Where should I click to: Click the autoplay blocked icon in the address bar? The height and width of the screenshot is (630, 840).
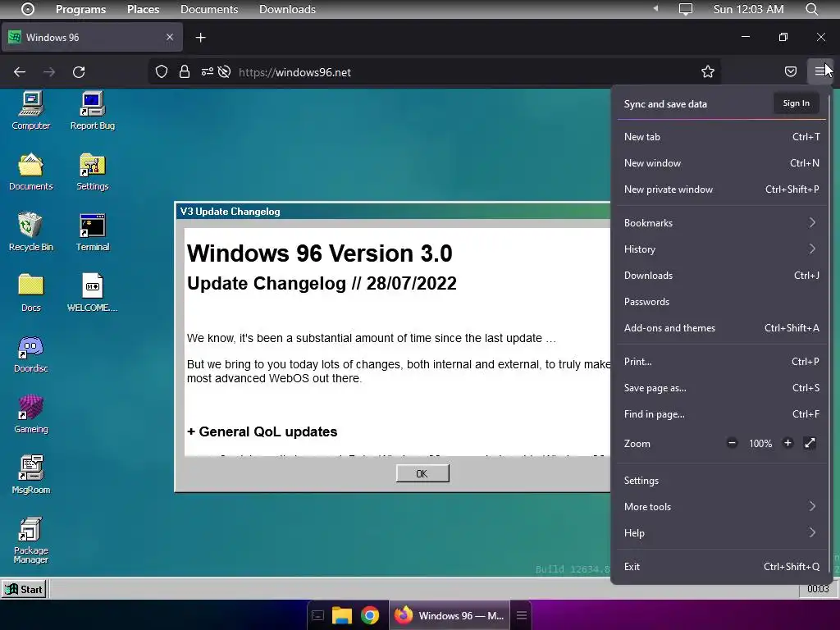coord(225,72)
